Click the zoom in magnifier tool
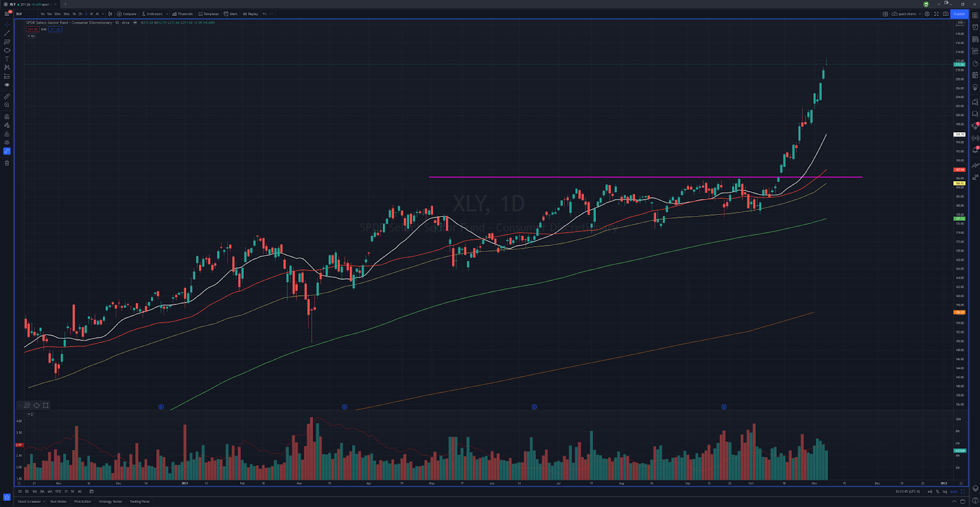Screen dimensions: 980x507 tap(7, 105)
